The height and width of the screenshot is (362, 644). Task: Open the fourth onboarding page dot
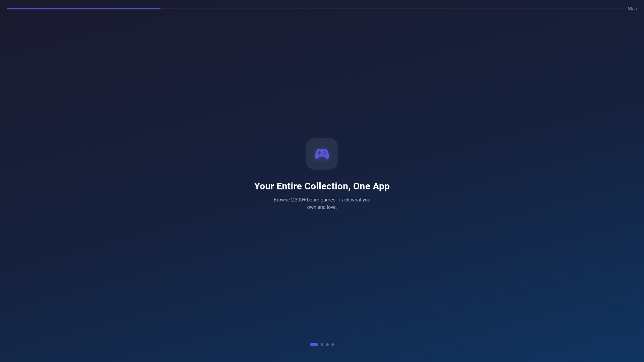point(333,345)
